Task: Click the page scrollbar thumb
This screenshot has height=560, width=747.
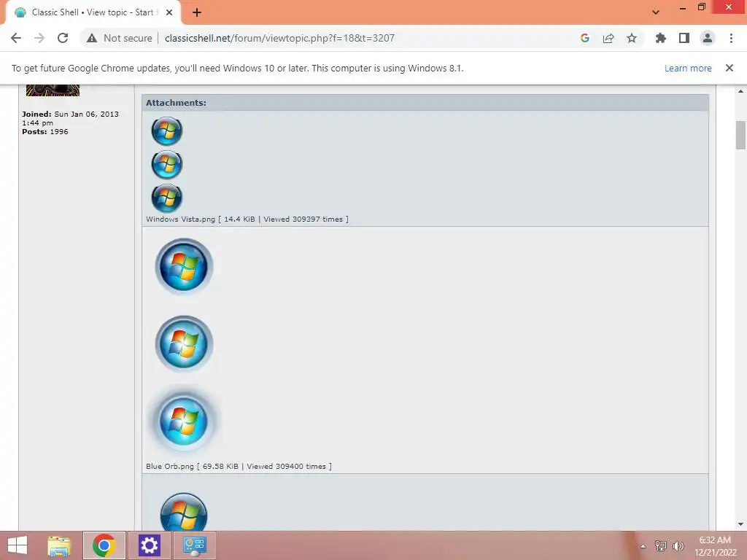Action: 740,135
